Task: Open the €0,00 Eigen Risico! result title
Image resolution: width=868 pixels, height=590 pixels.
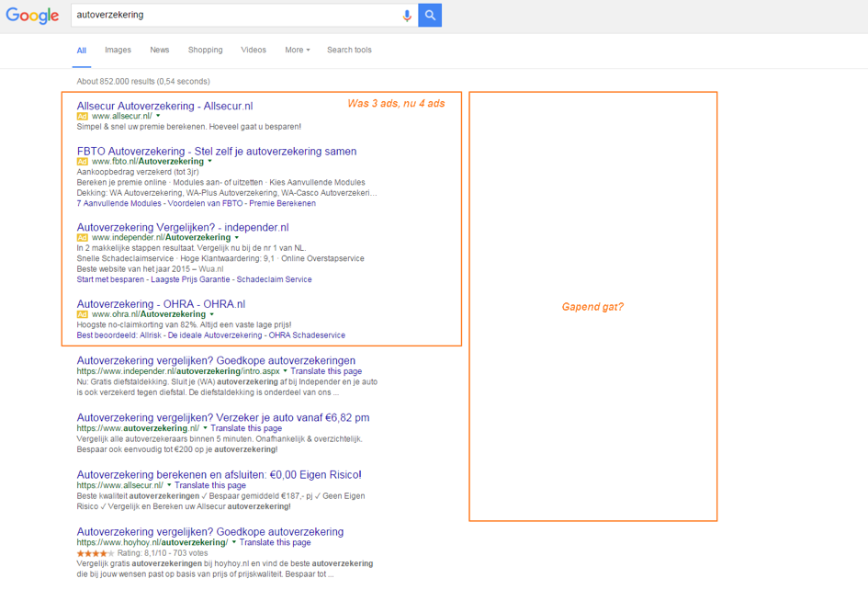Action: pos(220,475)
